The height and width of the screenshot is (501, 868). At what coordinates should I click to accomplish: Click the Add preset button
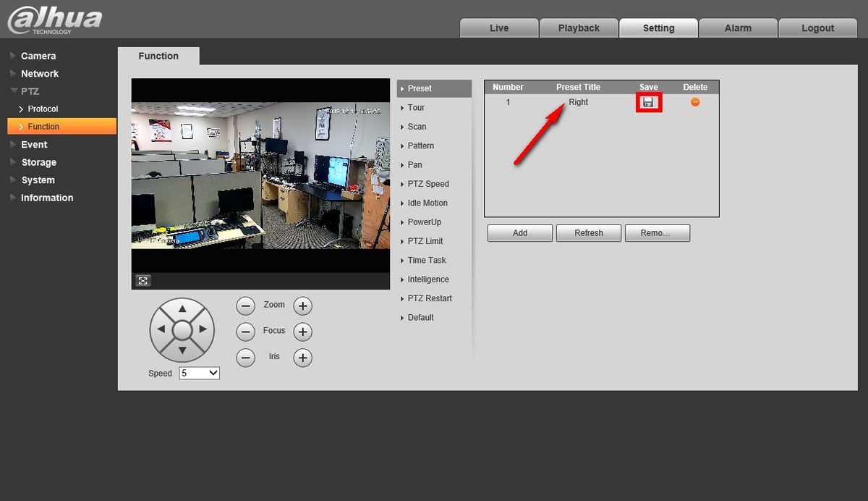coord(520,233)
